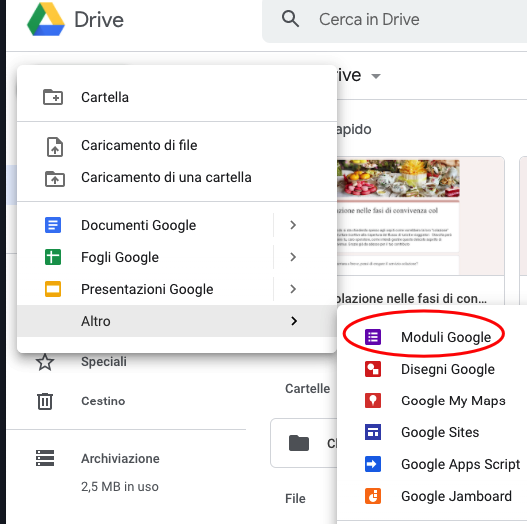The width and height of the screenshot is (527, 524).
Task: Click the orange Google Jamboard icon
Action: (x=373, y=496)
